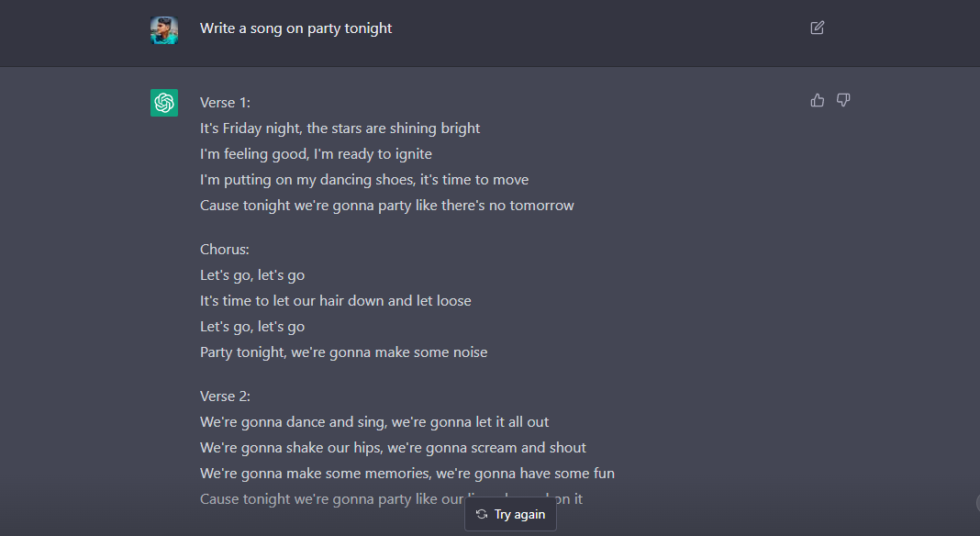The width and height of the screenshot is (980, 536).
Task: Click the user profile avatar
Action: (x=164, y=29)
